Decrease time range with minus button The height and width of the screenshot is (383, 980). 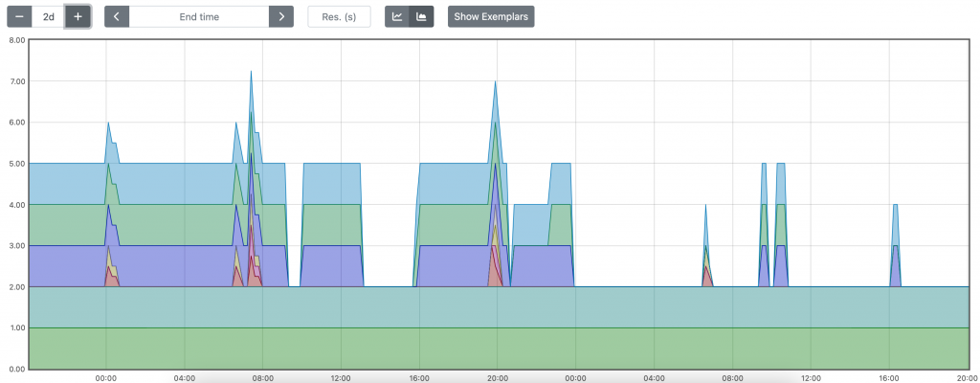coord(19,16)
